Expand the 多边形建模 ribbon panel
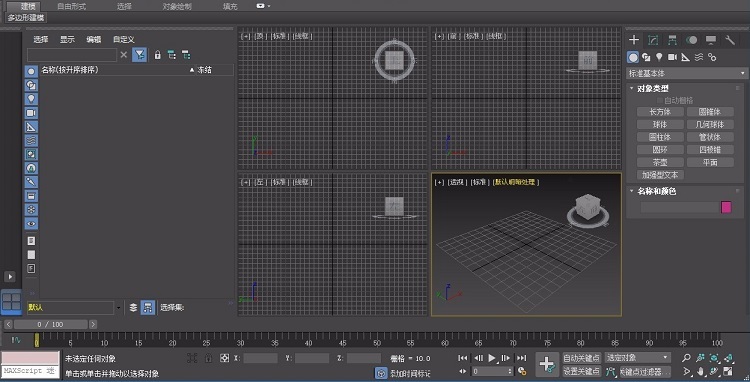This screenshot has width=750, height=382. 26,18
